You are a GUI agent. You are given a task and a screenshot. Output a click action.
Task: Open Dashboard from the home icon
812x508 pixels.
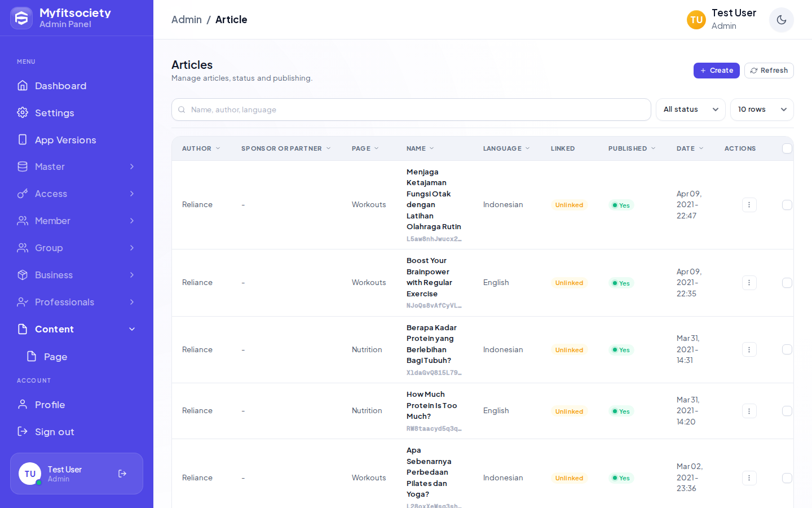[x=23, y=85]
